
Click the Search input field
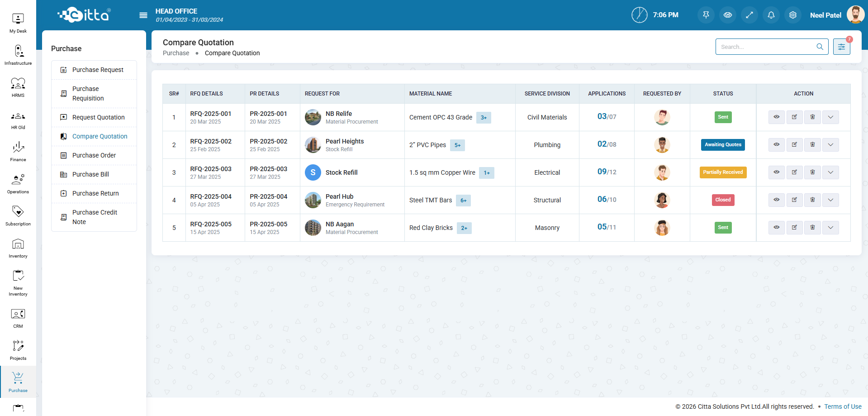[767, 47]
